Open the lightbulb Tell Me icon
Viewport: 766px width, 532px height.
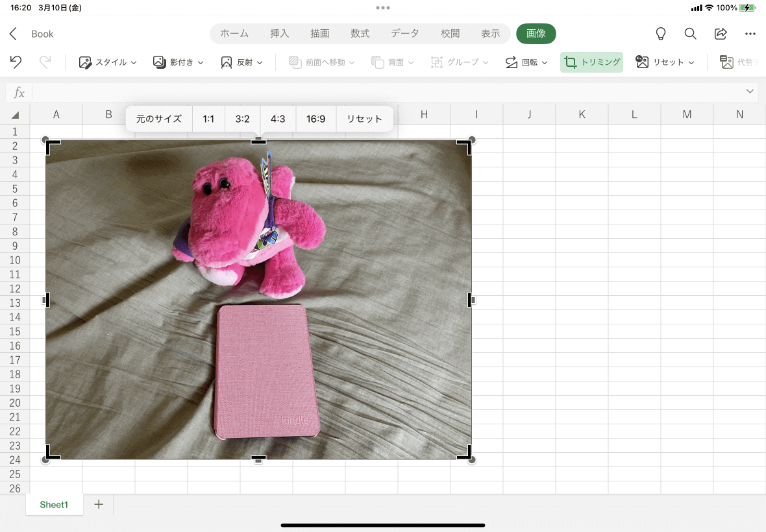(660, 34)
